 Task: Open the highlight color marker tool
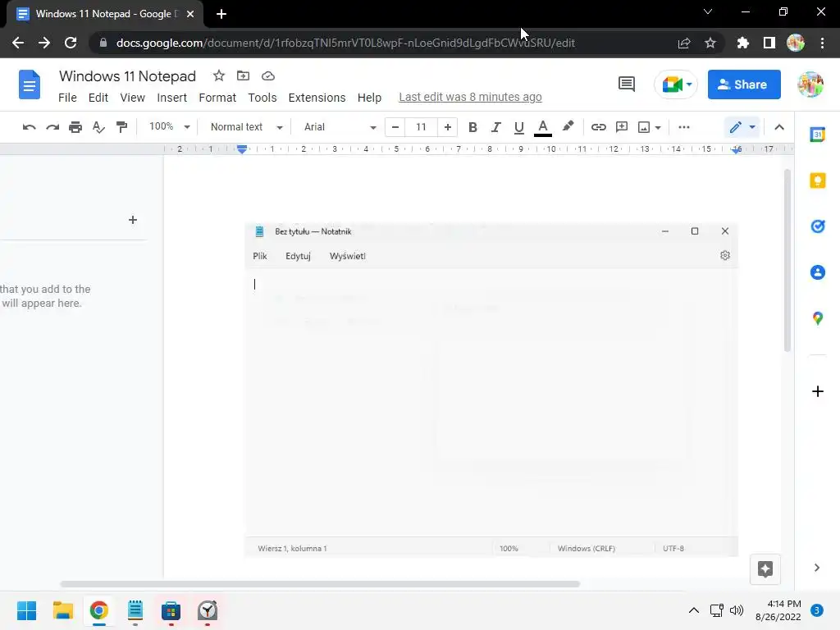(568, 126)
